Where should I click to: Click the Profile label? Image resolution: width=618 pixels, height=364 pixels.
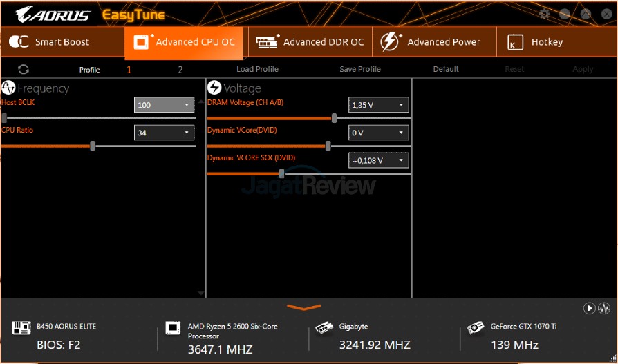pyautogui.click(x=89, y=70)
